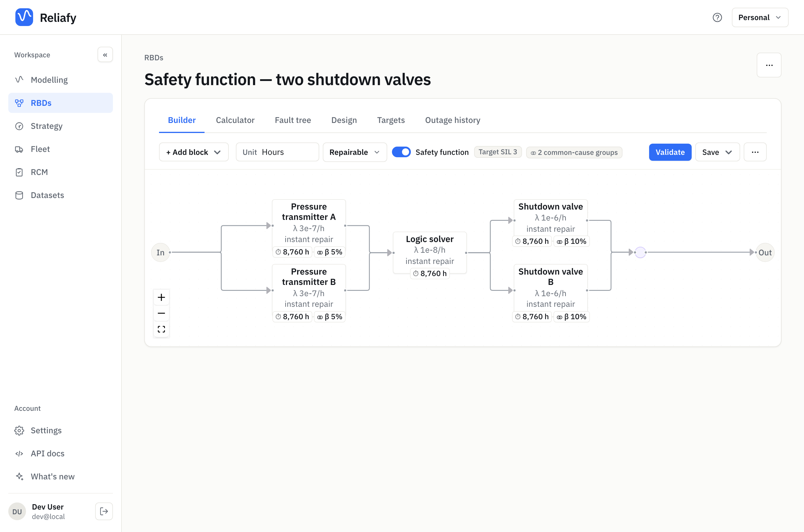The image size is (804, 532).
Task: Open the page-level more options menu
Action: (x=769, y=65)
